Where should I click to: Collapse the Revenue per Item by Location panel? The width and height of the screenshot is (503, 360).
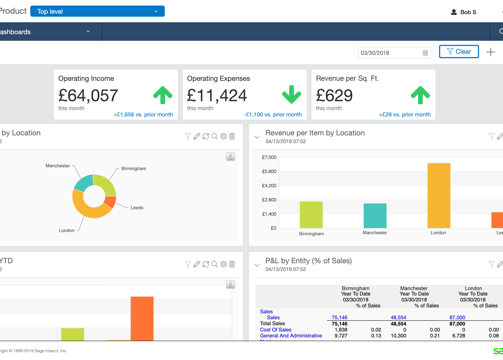coord(257,137)
